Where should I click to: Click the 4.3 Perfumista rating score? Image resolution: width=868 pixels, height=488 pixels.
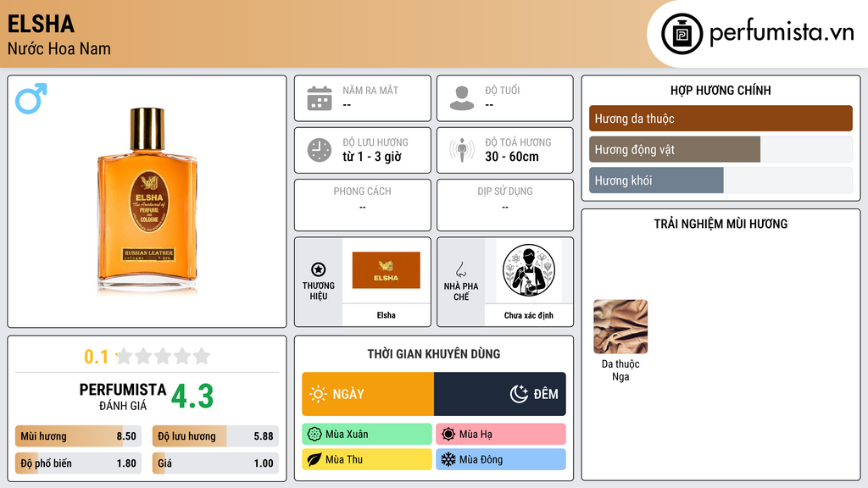pyautogui.click(x=192, y=396)
